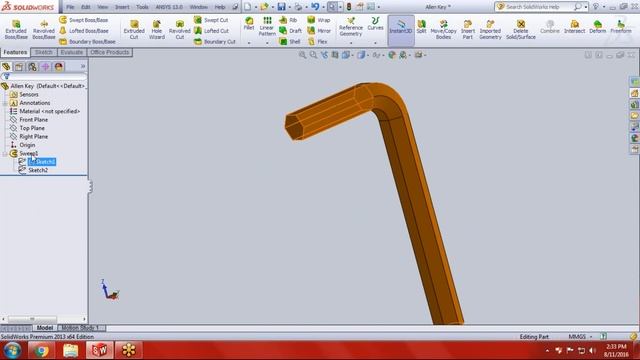Select Revolved Boss/Base tool
Viewport: 640px width, 360px height.
(x=44, y=30)
